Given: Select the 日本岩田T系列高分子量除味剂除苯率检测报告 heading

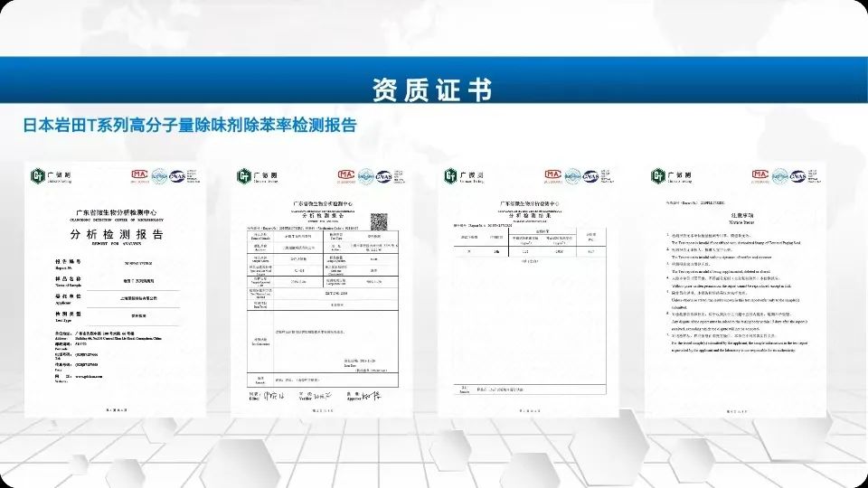Looking at the screenshot, I should tap(190, 125).
